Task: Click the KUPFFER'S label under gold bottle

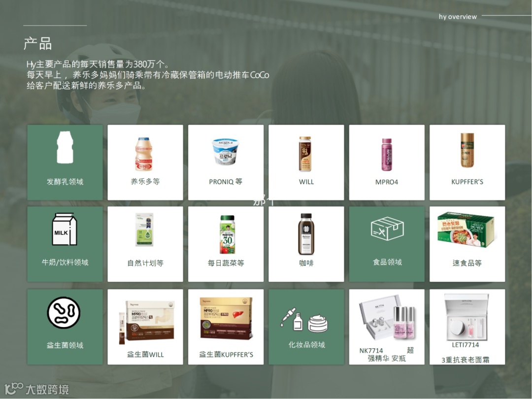Action: click(467, 182)
